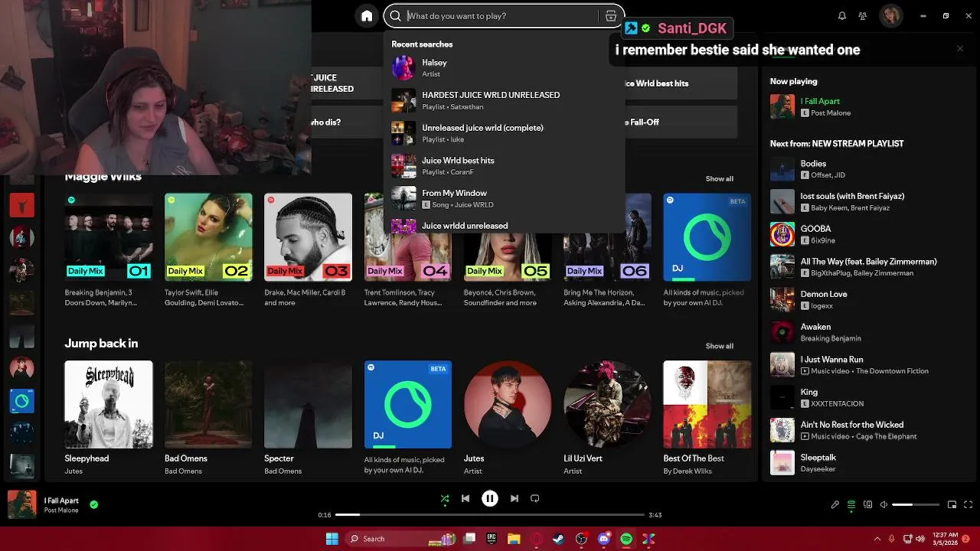Image resolution: width=980 pixels, height=551 pixels.
Task: Click I Fall Apart cover in player bar
Action: tap(21, 505)
